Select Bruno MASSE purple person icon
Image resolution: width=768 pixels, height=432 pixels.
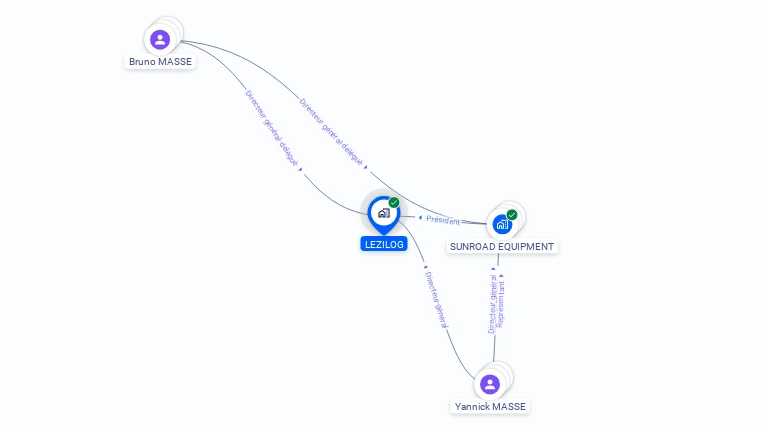point(160,40)
